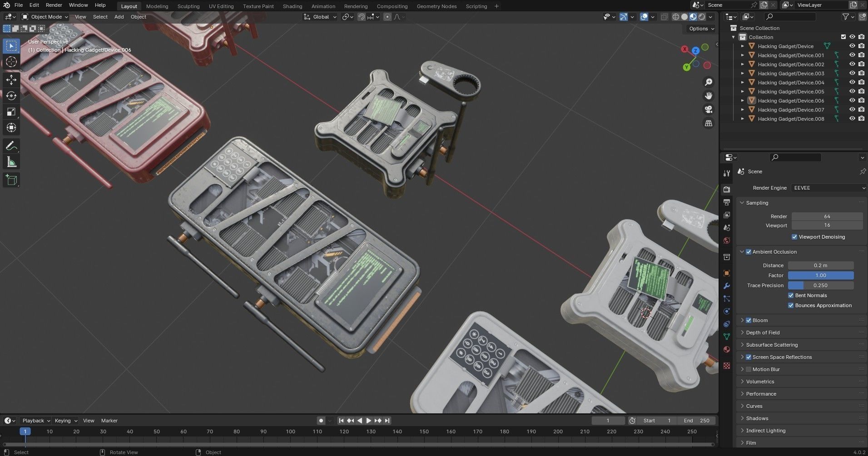Select the Move tool

[x=11, y=80]
